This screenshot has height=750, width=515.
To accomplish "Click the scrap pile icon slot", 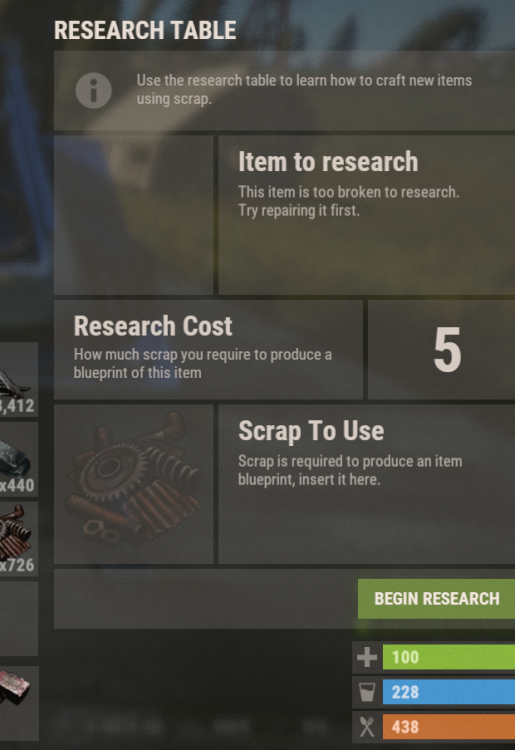I will coord(133,484).
